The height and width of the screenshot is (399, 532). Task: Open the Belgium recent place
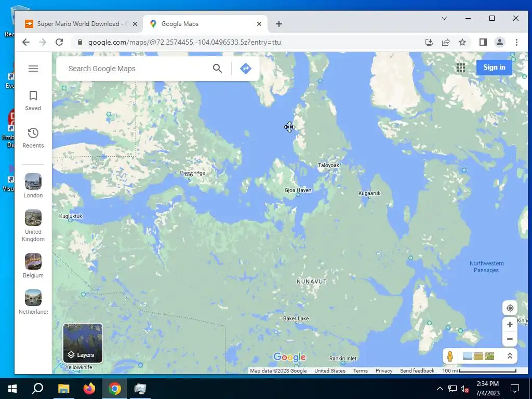point(33,265)
